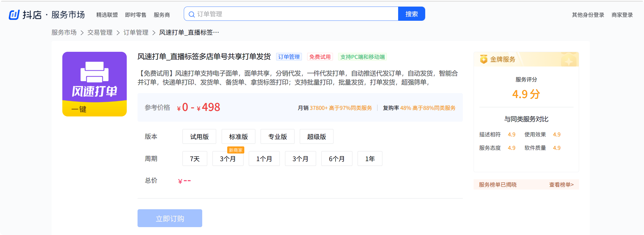This screenshot has height=235, width=644.
Task: Open the 即时零售 nav menu item
Action: [136, 15]
